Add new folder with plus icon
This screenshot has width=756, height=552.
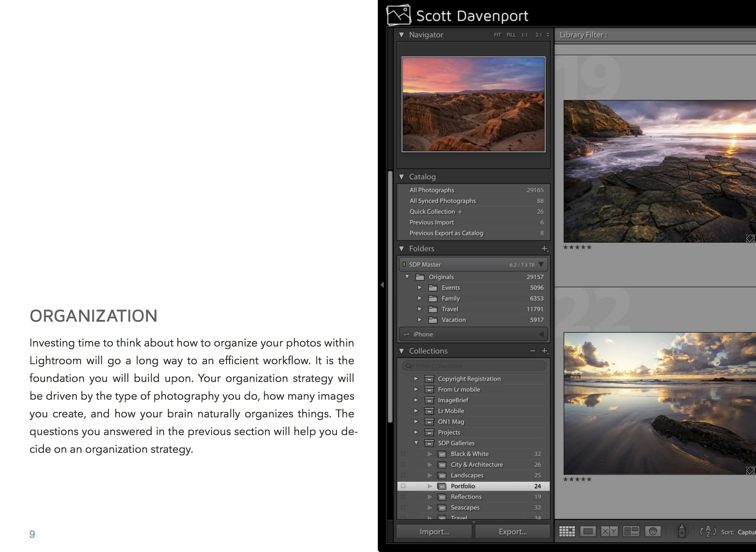(x=545, y=249)
